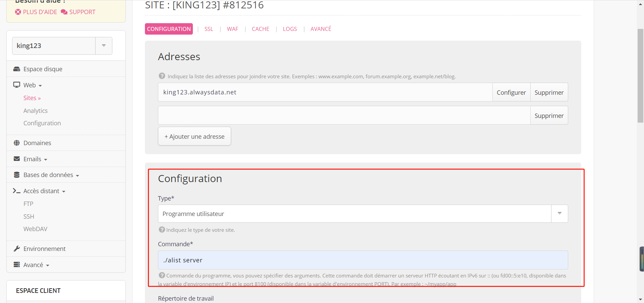644x303 pixels.
Task: Click the Web monitor icon
Action: tap(16, 85)
